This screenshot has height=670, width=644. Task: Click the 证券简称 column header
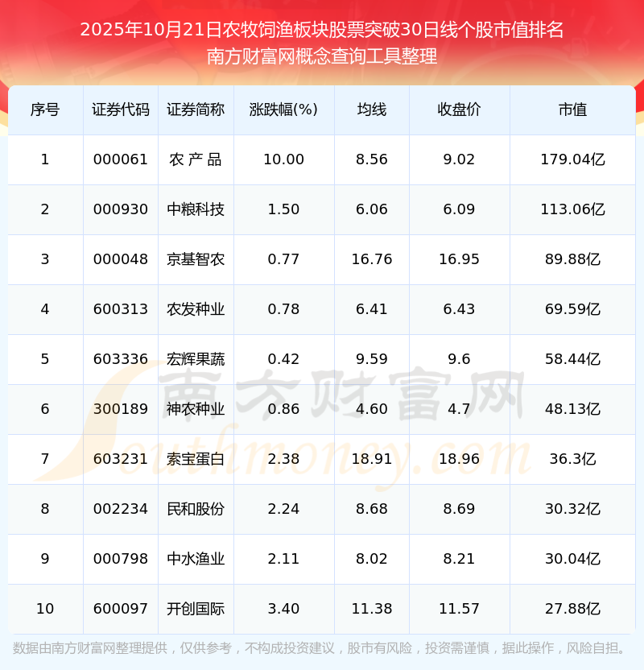pyautogui.click(x=196, y=110)
